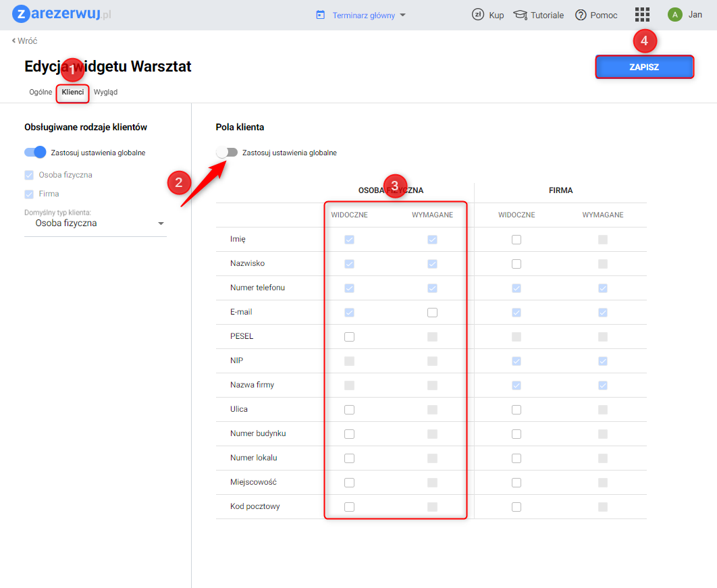
Task: Open the Tutoriale link in header
Action: click(547, 15)
